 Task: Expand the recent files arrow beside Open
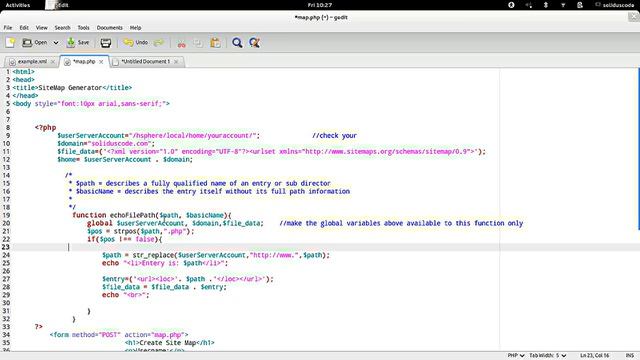[x=56, y=42]
